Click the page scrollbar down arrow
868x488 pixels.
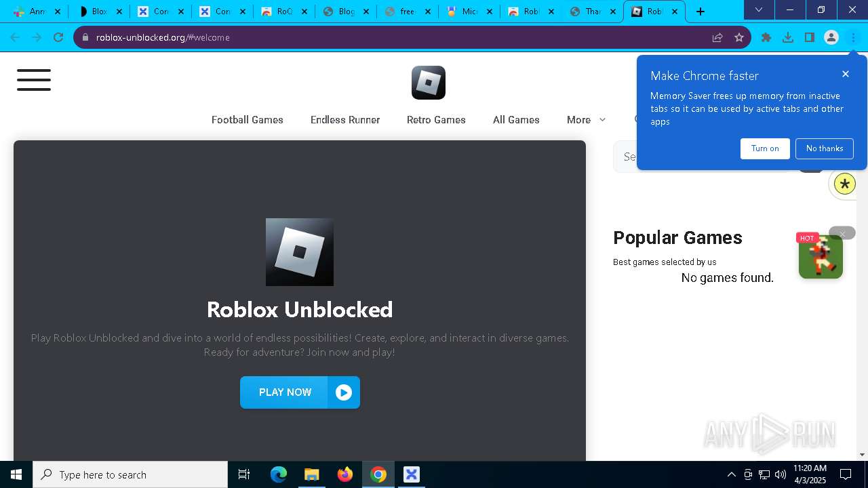(863, 455)
